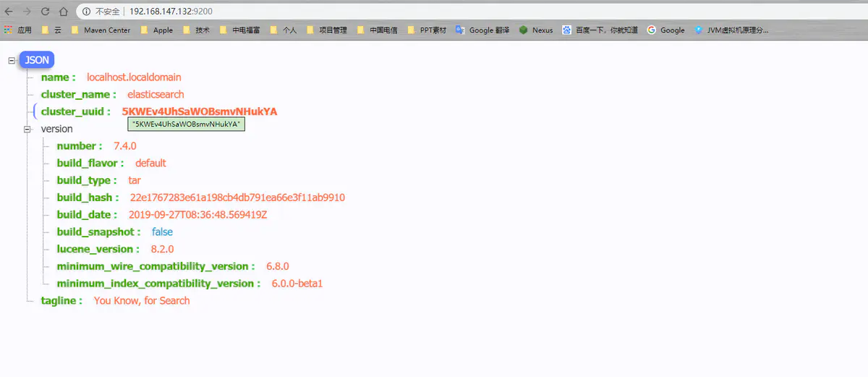Click the build_date value 2019-09-27T08:36:48
The image size is (868, 377).
(198, 215)
